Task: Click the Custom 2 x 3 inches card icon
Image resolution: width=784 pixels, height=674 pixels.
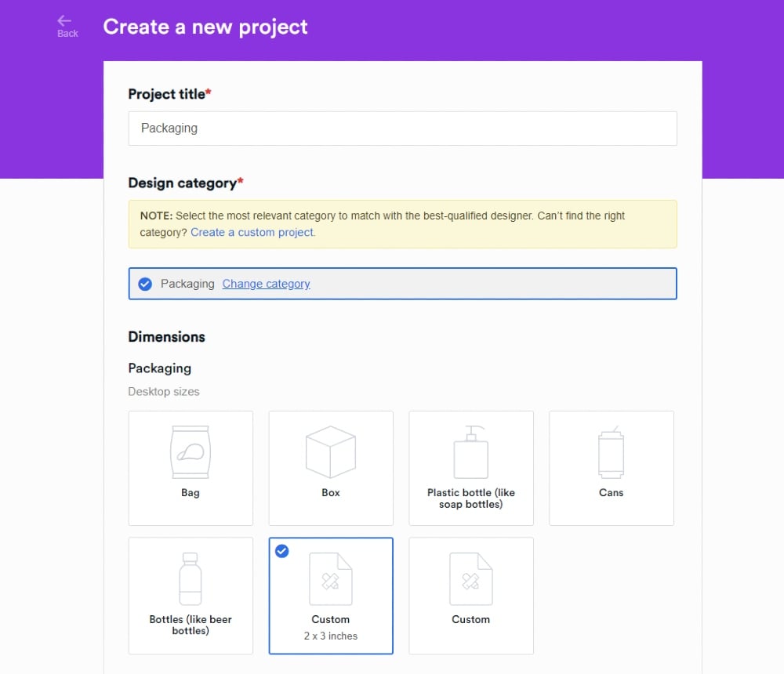Action: pyautogui.click(x=331, y=579)
